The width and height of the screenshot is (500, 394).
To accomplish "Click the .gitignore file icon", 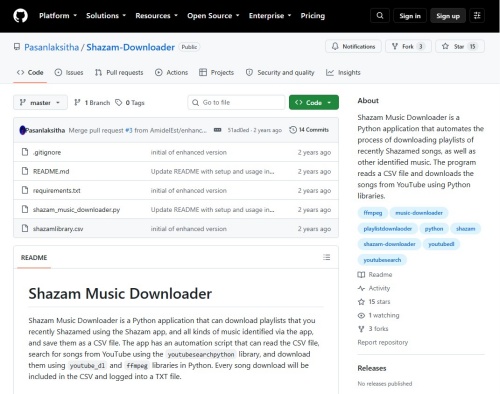I will 25,152.
